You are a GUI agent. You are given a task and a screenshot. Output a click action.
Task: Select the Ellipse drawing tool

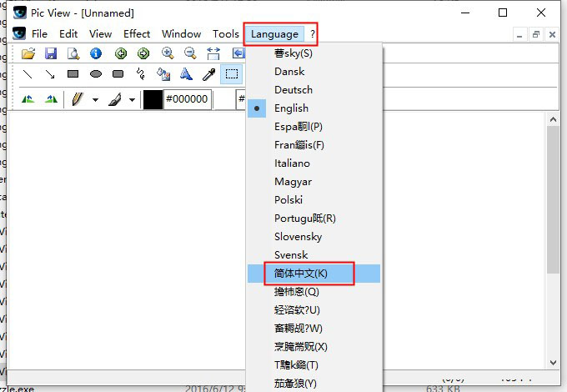(x=96, y=74)
